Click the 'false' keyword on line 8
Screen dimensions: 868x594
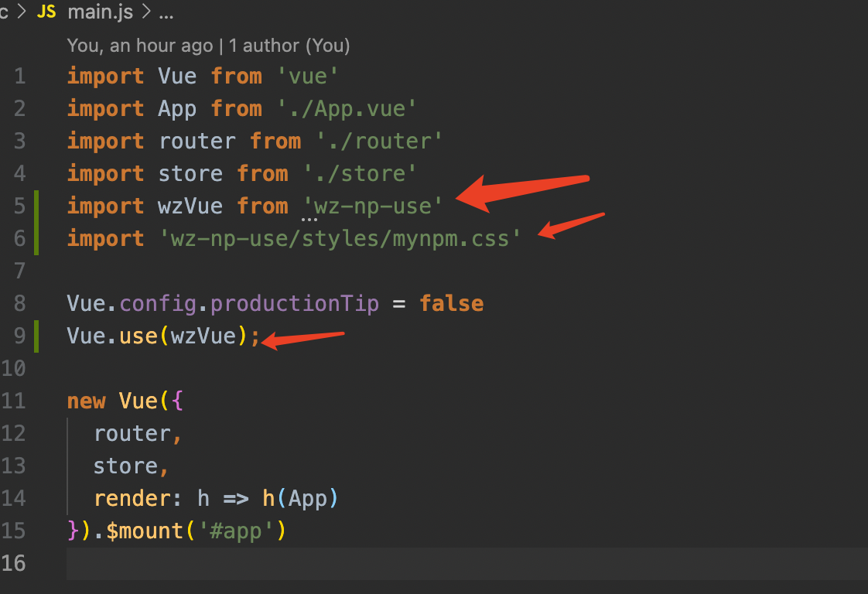(451, 303)
